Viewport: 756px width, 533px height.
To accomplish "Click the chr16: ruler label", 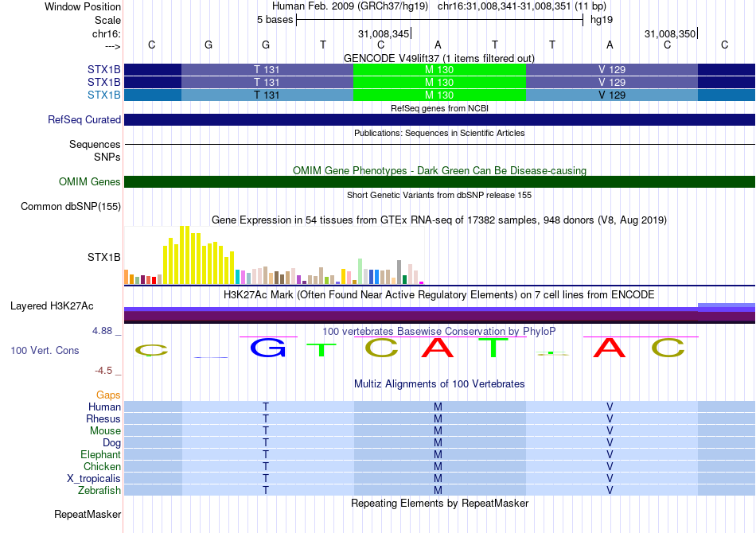I will click(106, 33).
